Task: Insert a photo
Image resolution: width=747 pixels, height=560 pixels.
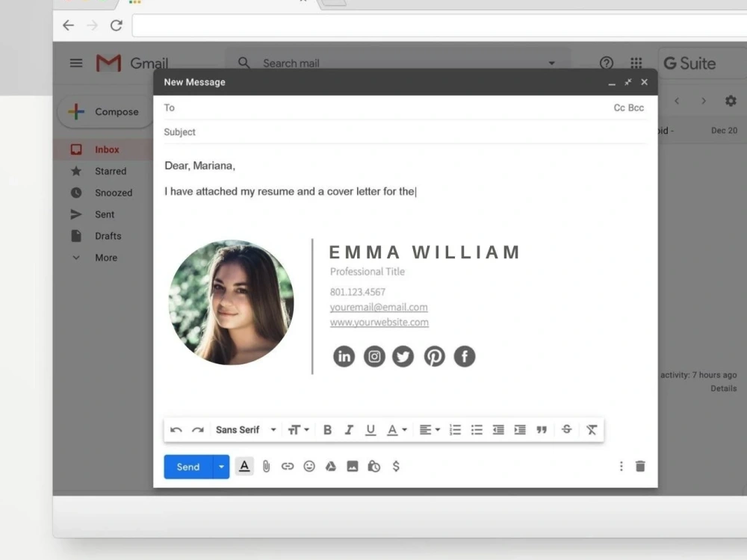Action: (x=352, y=466)
